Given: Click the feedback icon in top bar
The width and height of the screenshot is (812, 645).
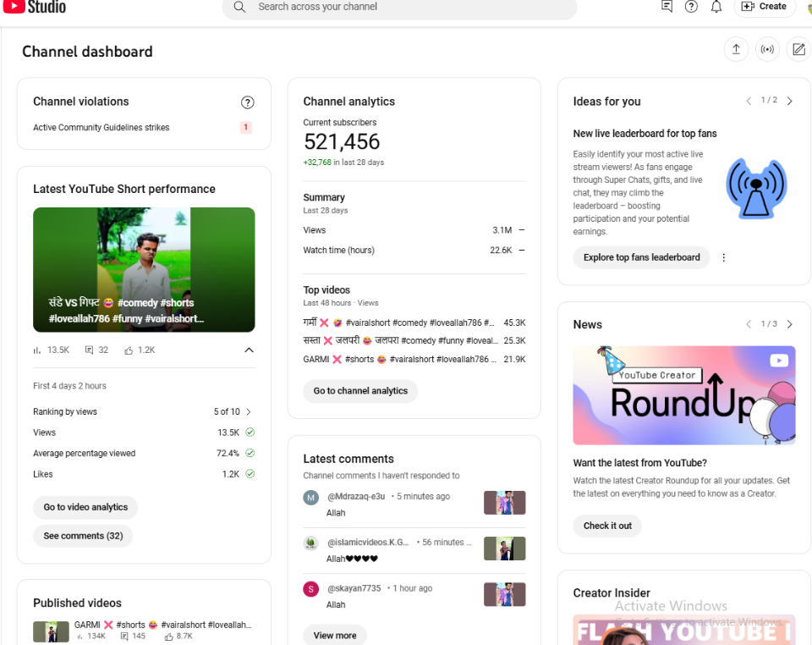Looking at the screenshot, I should 667,7.
